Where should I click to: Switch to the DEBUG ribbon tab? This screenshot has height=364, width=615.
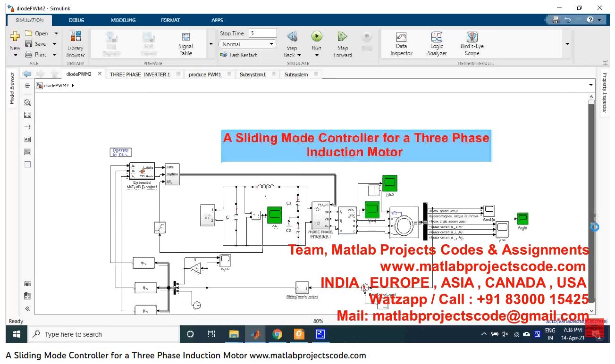pos(76,20)
